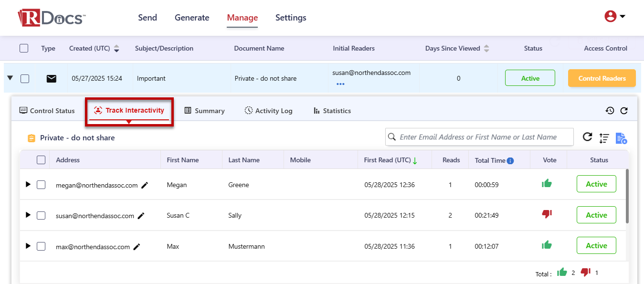644x284 pixels.
Task: Select all readers via Address header checkbox
Action: click(x=41, y=160)
